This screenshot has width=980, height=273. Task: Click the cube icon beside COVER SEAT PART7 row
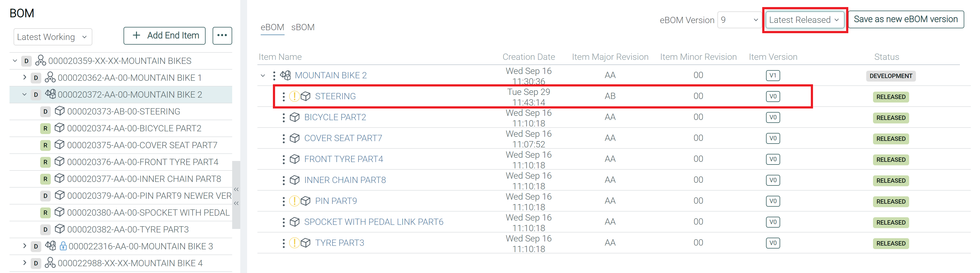(295, 139)
